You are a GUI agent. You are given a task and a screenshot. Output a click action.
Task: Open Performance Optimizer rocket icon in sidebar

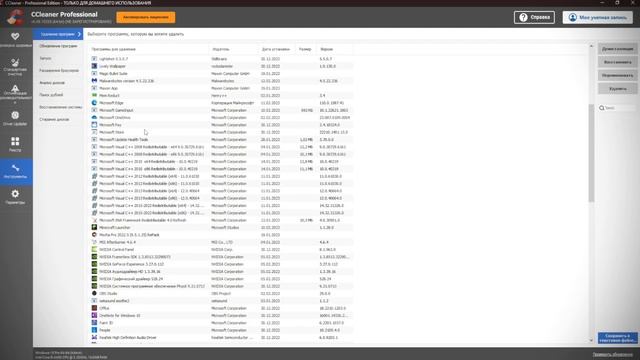click(x=15, y=88)
